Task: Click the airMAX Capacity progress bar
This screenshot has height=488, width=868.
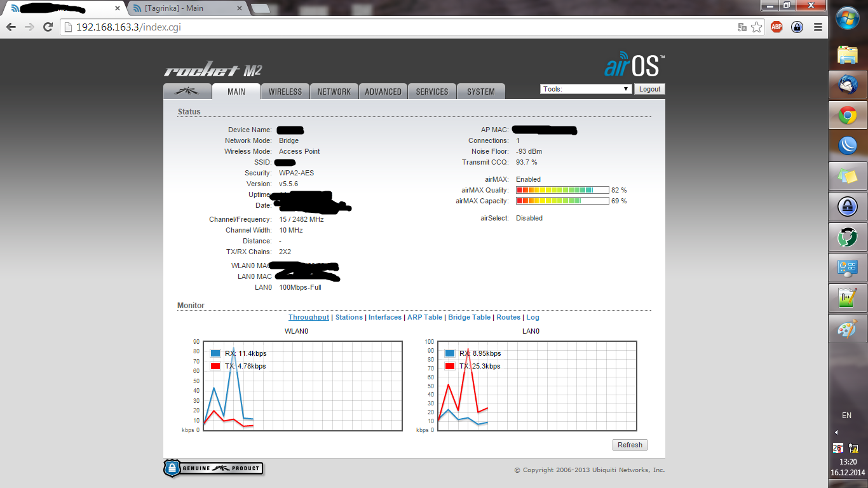Action: [x=562, y=201]
